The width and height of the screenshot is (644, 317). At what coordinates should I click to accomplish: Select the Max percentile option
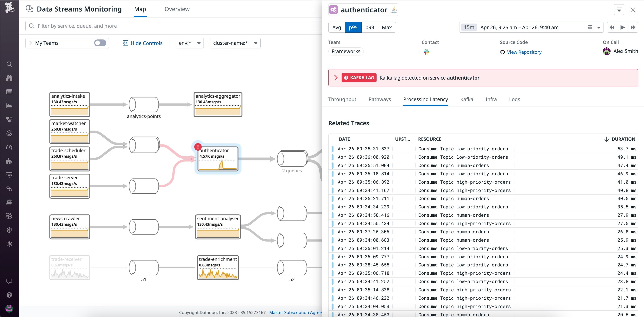point(387,27)
